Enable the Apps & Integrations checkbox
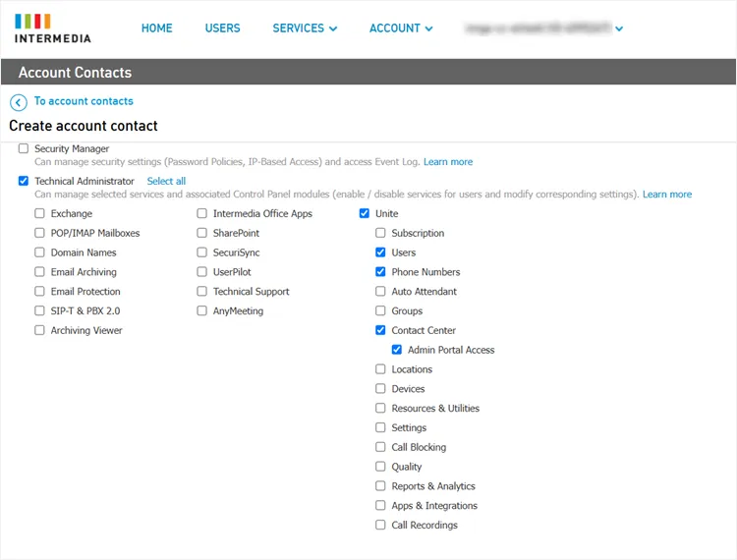Image resolution: width=737 pixels, height=560 pixels. 380,506
